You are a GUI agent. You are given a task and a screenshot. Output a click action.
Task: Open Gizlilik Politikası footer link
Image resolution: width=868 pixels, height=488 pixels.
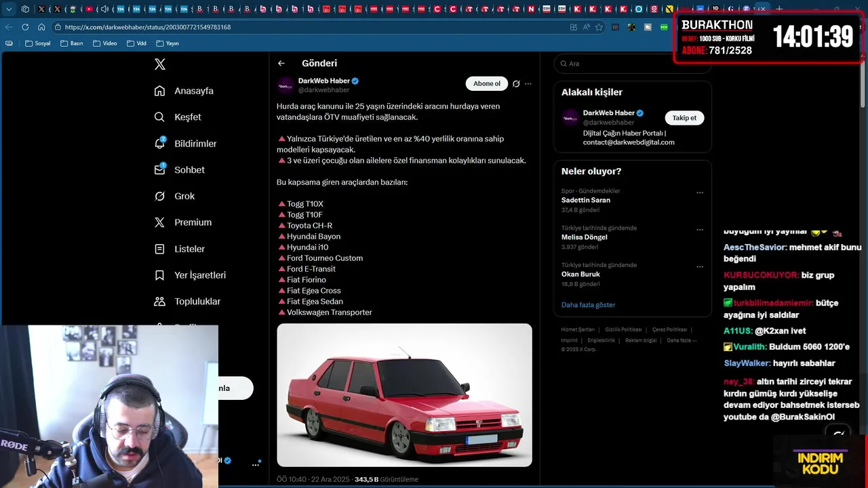[x=623, y=330]
